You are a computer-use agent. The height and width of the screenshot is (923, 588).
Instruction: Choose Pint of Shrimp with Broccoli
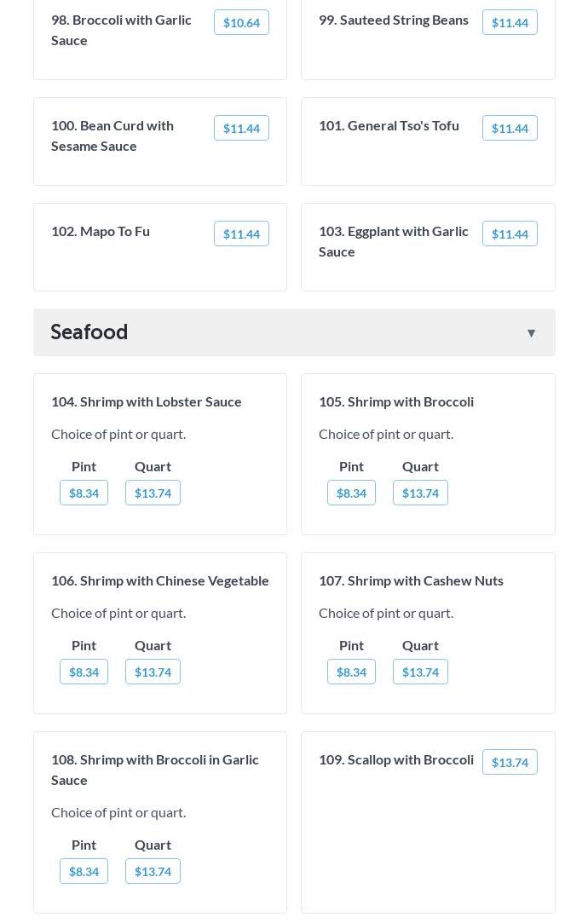[351, 493]
